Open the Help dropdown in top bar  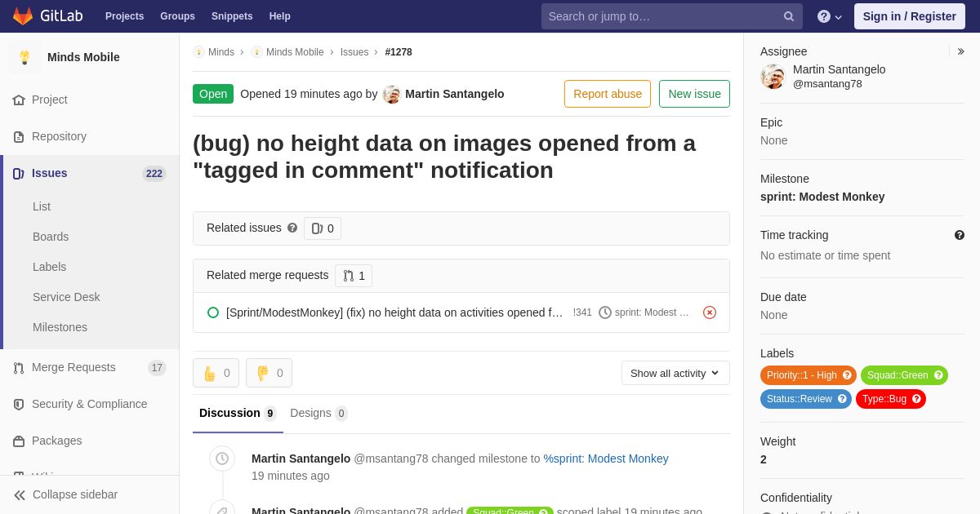(830, 16)
